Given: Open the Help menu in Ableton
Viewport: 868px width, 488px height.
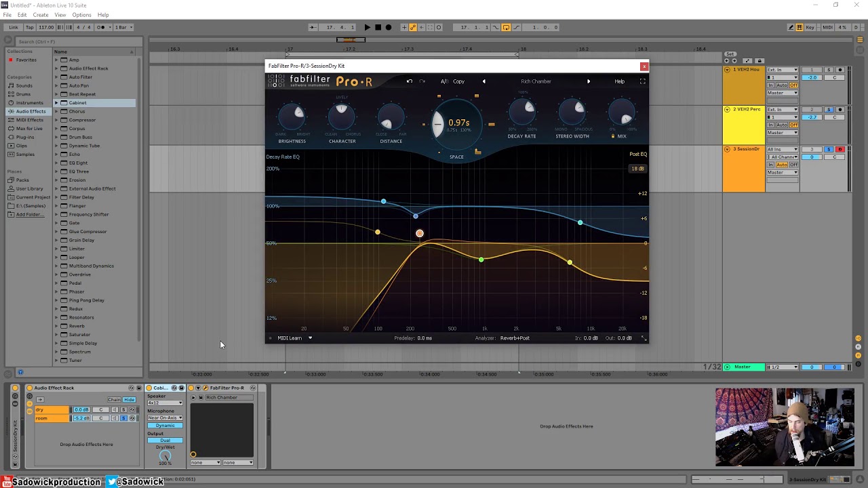Looking at the screenshot, I should coord(103,15).
